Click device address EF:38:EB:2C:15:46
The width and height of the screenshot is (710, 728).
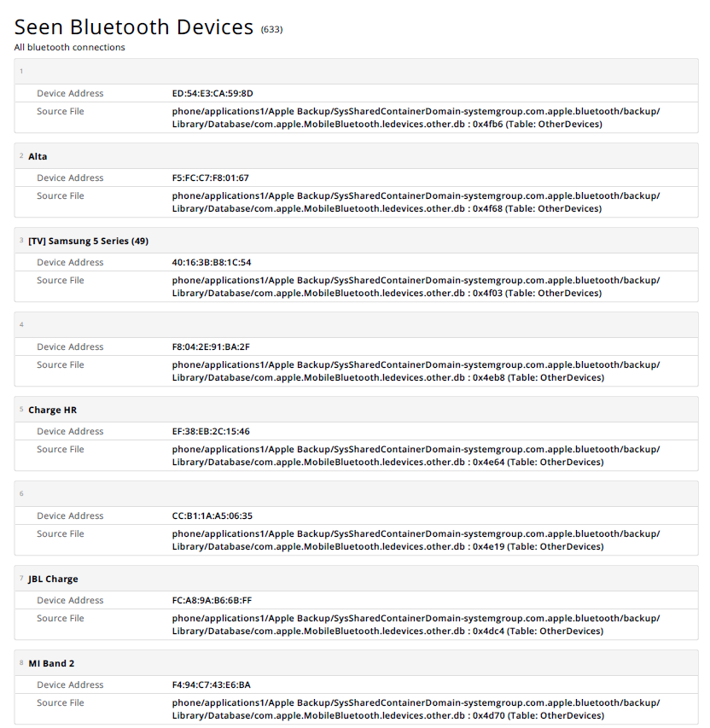pos(211,431)
